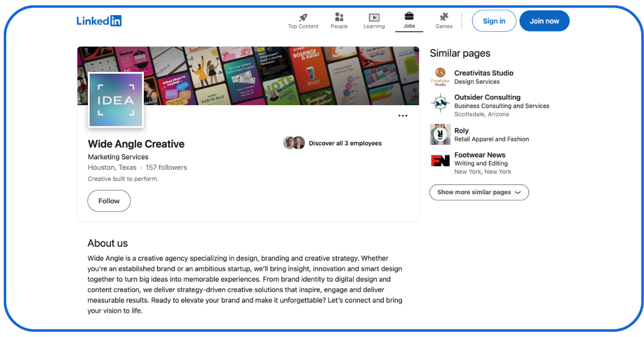Click the New York, New York text

(483, 172)
